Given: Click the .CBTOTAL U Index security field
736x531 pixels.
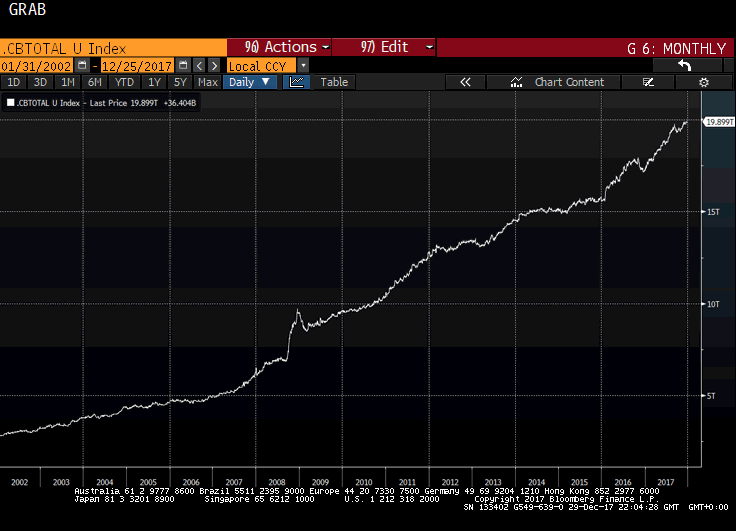Looking at the screenshot, I should (113, 48).
